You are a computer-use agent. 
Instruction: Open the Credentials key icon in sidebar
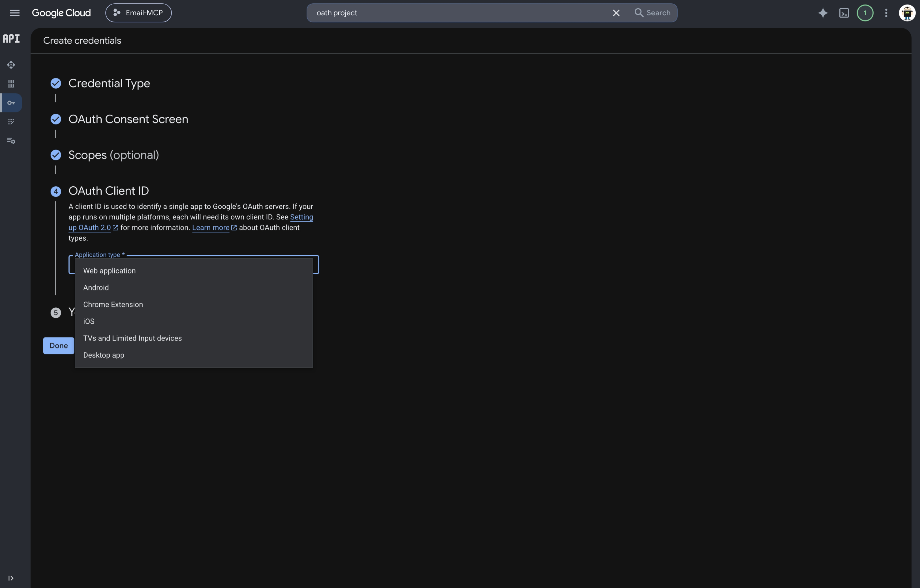[11, 103]
